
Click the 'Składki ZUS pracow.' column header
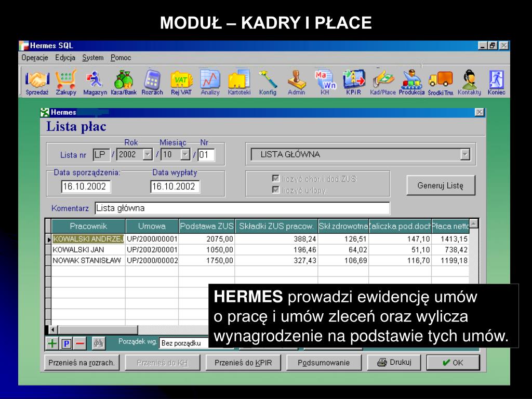276,227
